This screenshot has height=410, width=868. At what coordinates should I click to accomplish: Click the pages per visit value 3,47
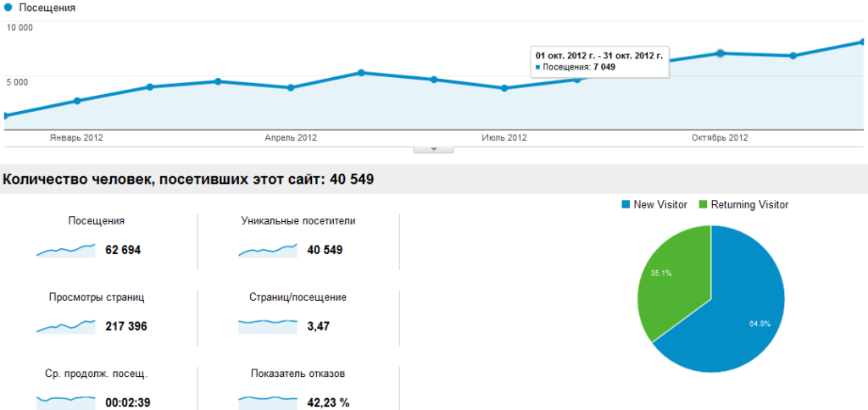[x=319, y=326]
